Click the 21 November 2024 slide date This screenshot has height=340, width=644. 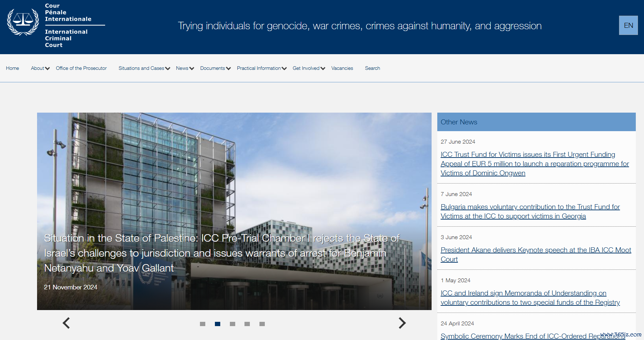(x=71, y=287)
